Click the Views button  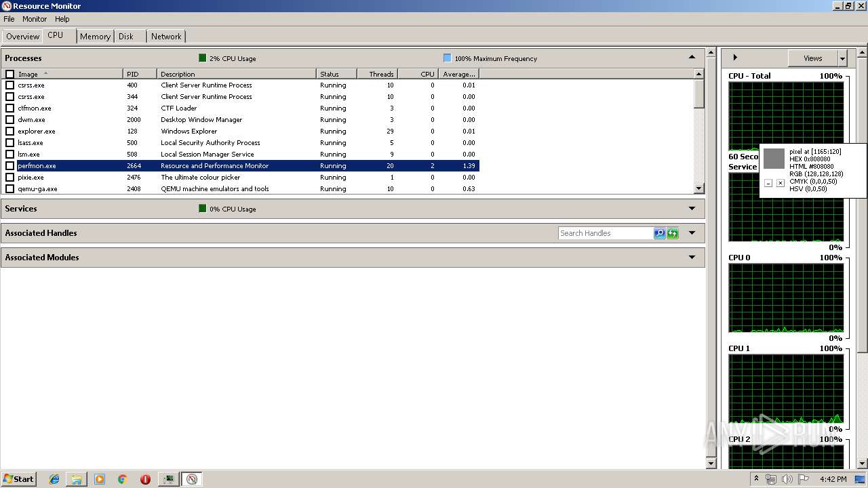tap(813, 58)
